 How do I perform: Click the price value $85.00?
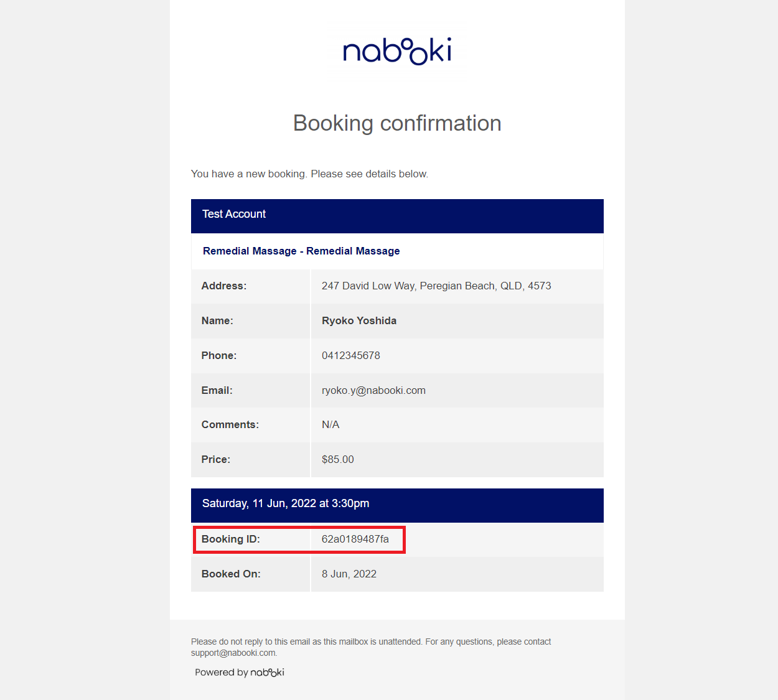337,459
